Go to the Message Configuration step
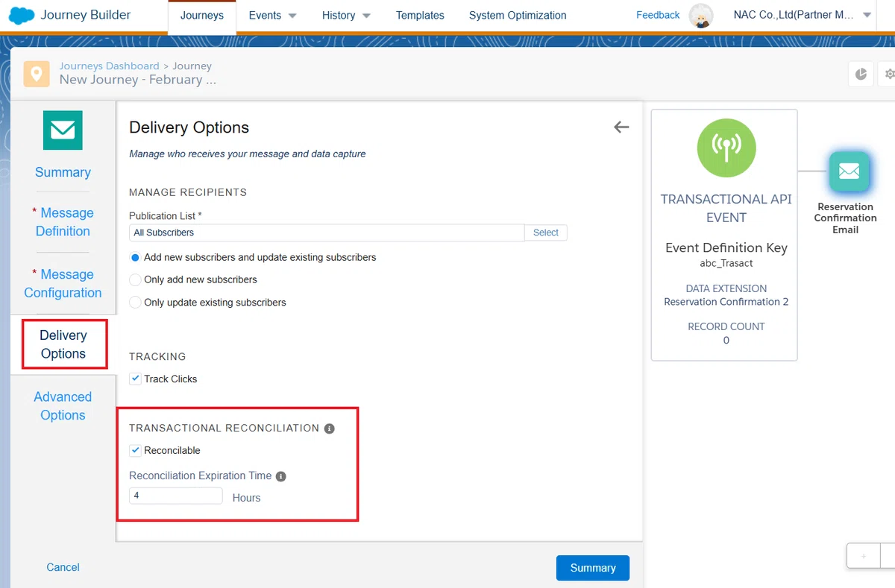Image resolution: width=895 pixels, height=588 pixels. 63,284
